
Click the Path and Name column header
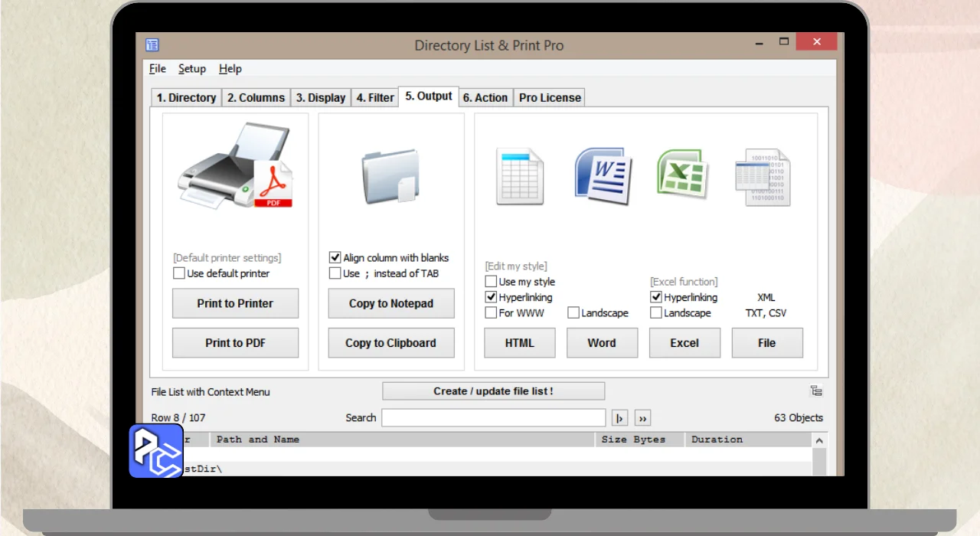pyautogui.click(x=403, y=440)
